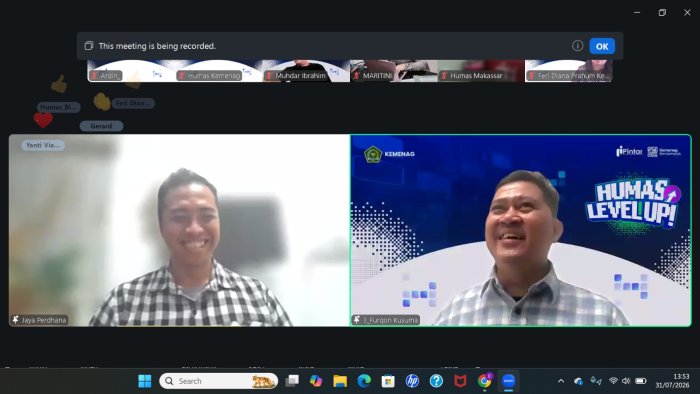Screen dimensions: 700x394
Task: Click the muted mic icon beside Feri Diana Prahum
Action: tap(532, 76)
